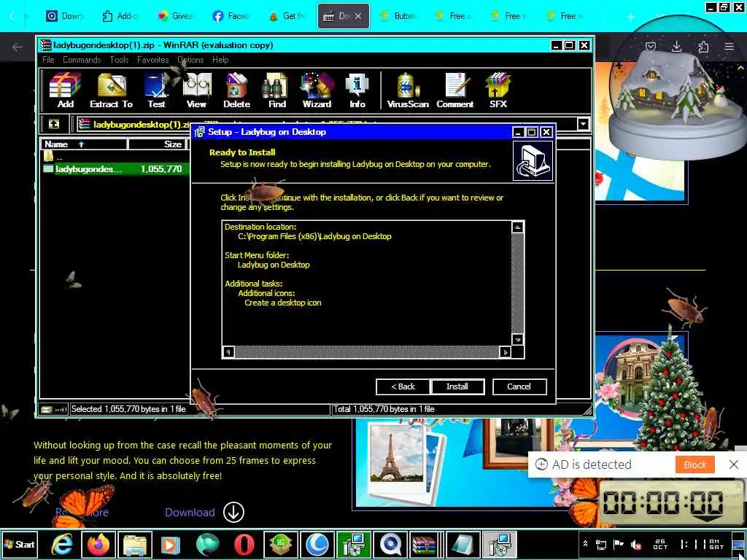Open a new browser tab with plus

[631, 16]
